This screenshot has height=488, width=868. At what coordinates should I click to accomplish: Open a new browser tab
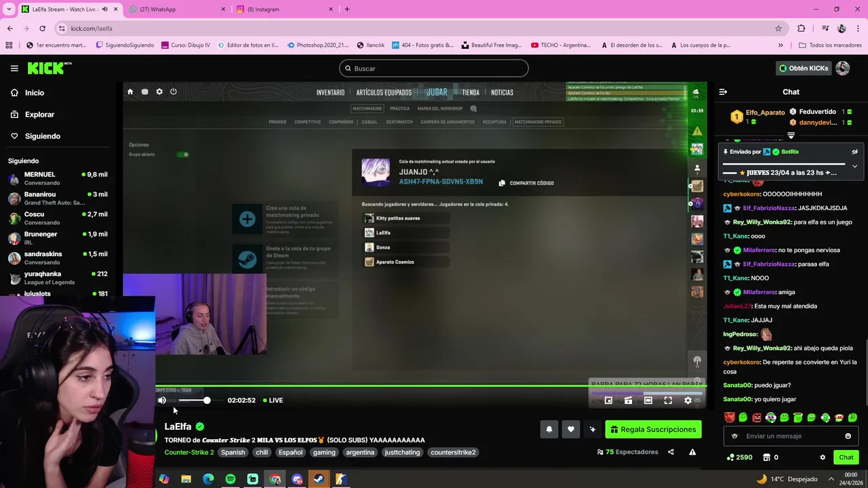point(347,9)
